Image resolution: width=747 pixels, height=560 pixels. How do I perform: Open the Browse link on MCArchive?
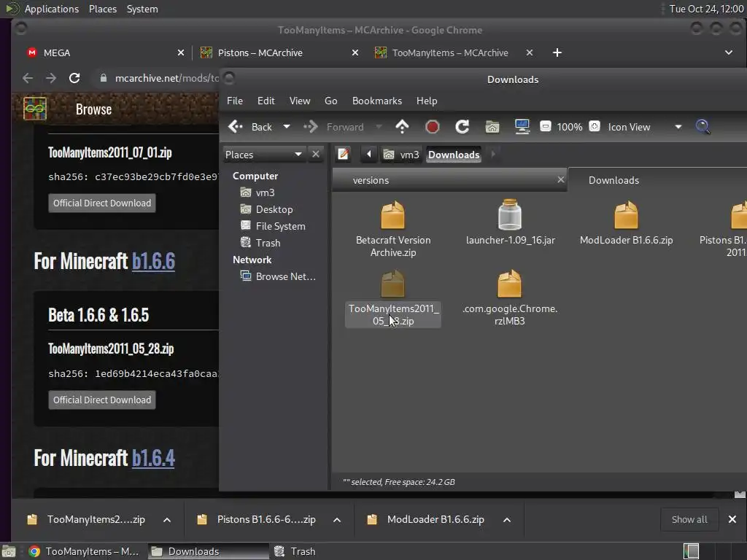click(93, 109)
